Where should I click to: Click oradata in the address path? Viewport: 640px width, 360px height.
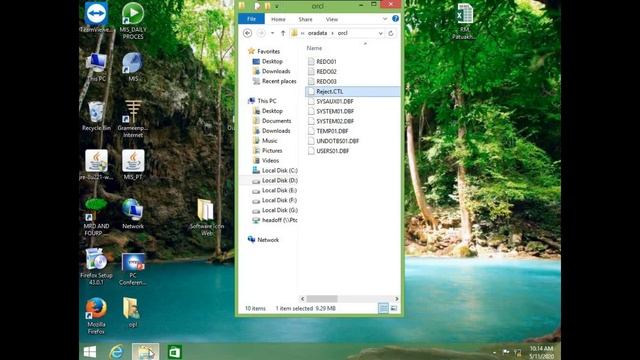[x=318, y=33]
